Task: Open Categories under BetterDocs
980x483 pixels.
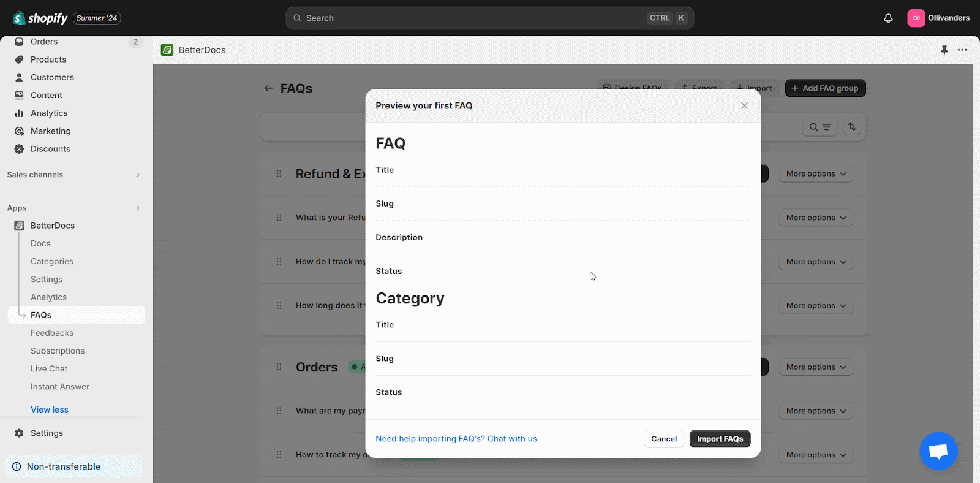Action: pos(52,261)
